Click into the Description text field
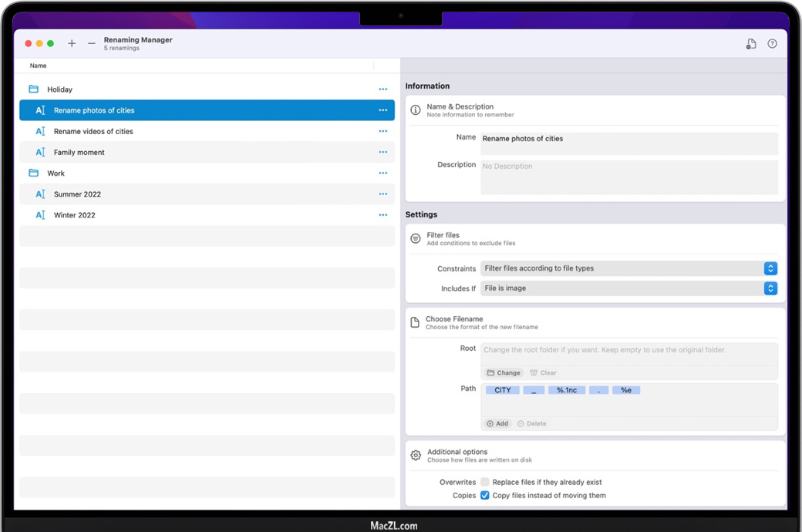This screenshot has height=532, width=802. click(x=628, y=177)
